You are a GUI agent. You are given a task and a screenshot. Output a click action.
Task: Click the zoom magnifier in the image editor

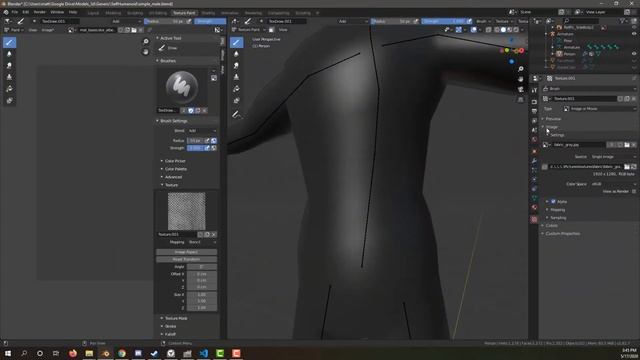(146, 41)
